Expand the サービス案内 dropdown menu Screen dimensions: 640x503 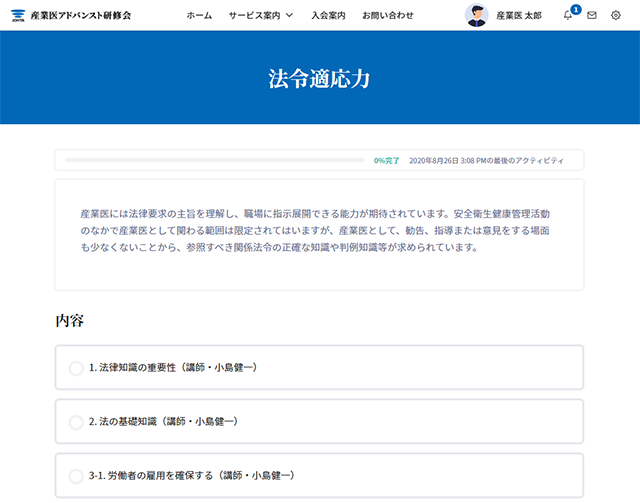point(260,16)
